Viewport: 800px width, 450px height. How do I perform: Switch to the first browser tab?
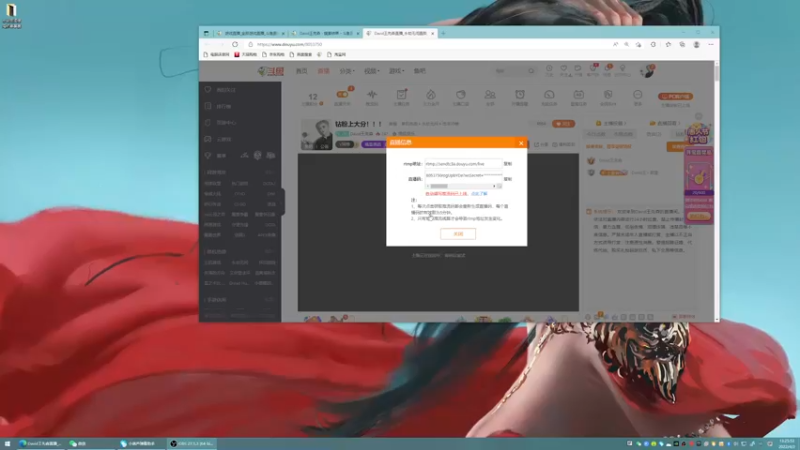(250, 33)
